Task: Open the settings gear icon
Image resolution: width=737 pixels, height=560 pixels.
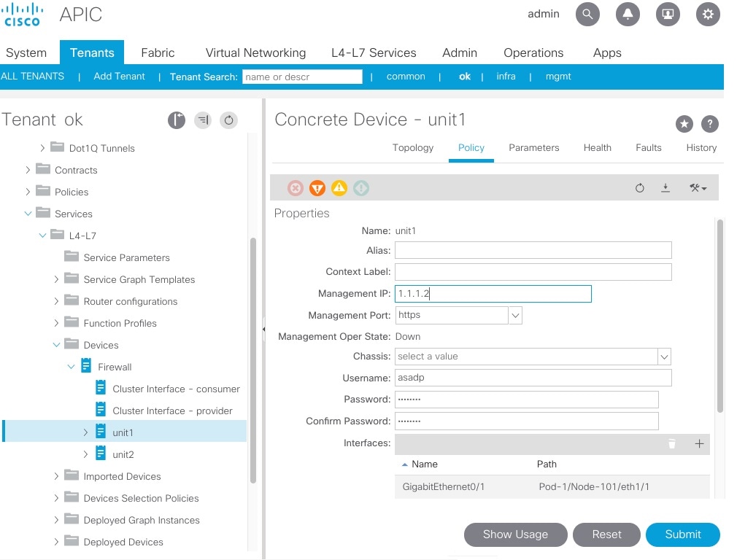Action: [708, 14]
